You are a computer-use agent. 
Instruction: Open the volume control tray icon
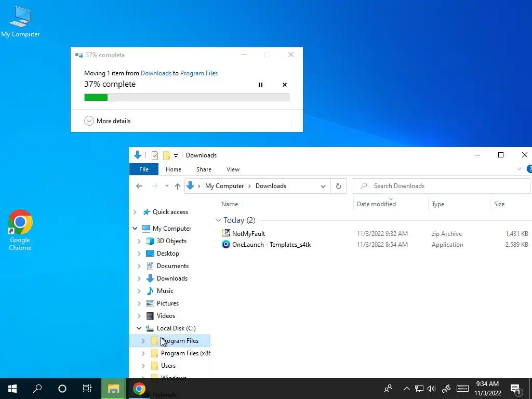point(431,389)
